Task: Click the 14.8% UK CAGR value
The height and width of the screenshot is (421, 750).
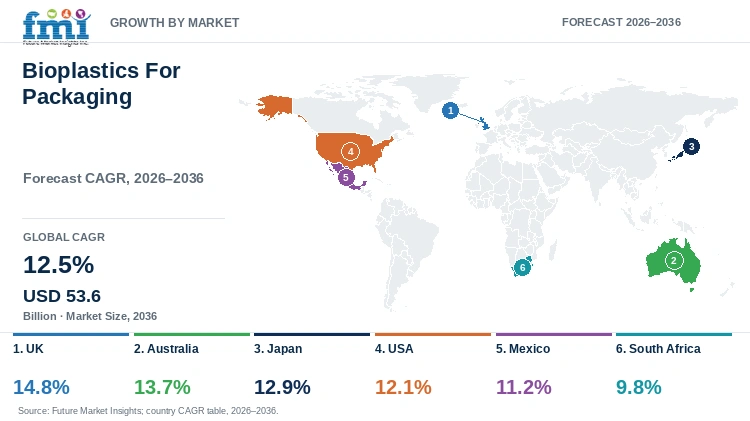Action: pos(41,387)
